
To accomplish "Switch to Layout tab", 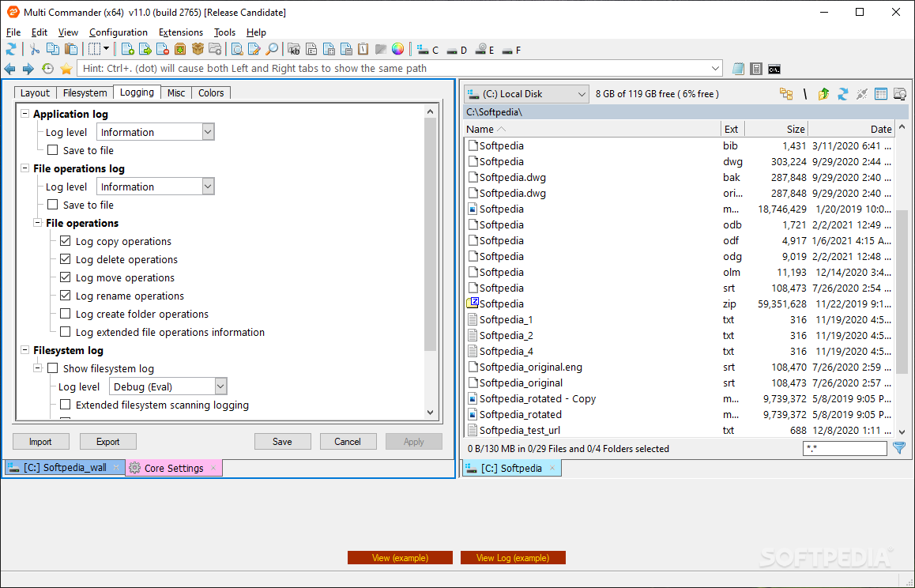I will 35,92.
